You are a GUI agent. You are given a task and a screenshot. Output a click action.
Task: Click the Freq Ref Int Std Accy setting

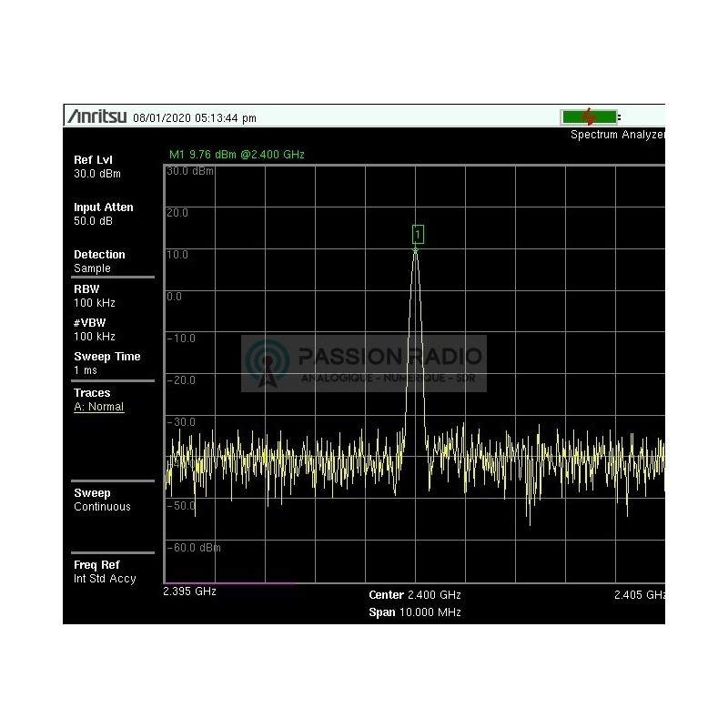[105, 572]
